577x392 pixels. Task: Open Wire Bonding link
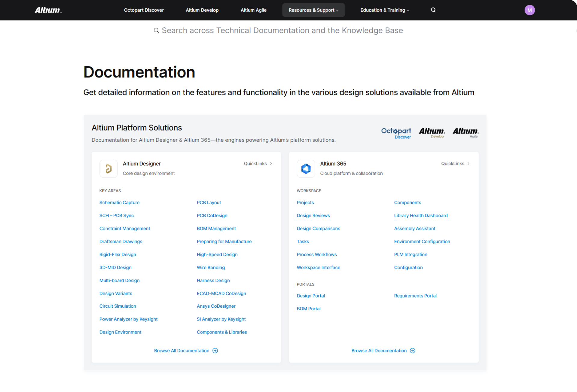tap(211, 267)
